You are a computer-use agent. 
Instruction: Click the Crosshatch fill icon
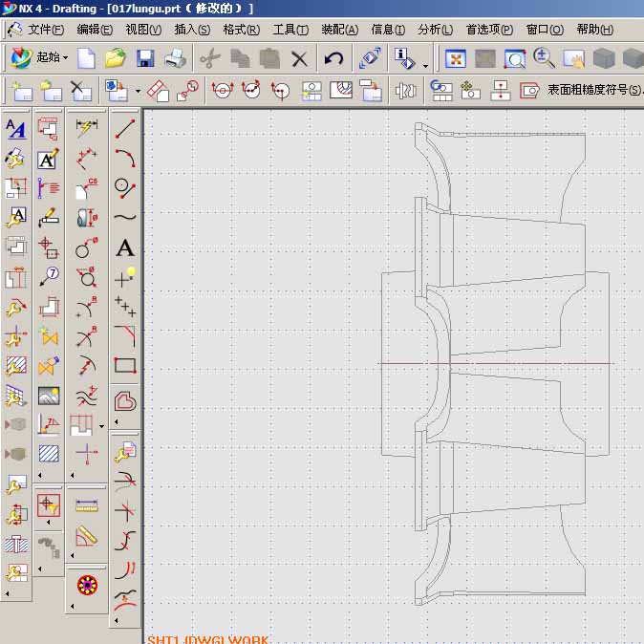pyautogui.click(x=49, y=454)
